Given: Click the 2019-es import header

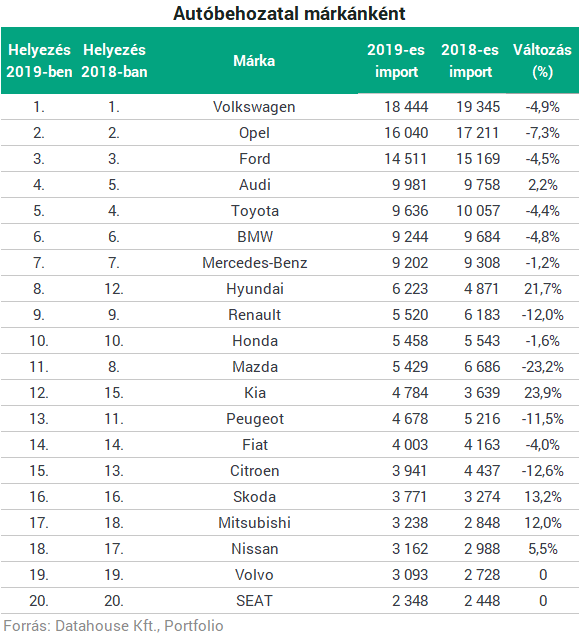Looking at the screenshot, I should click(396, 61).
